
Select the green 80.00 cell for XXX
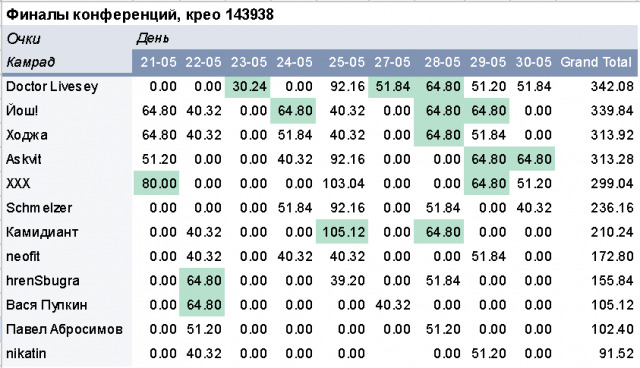coord(156,183)
